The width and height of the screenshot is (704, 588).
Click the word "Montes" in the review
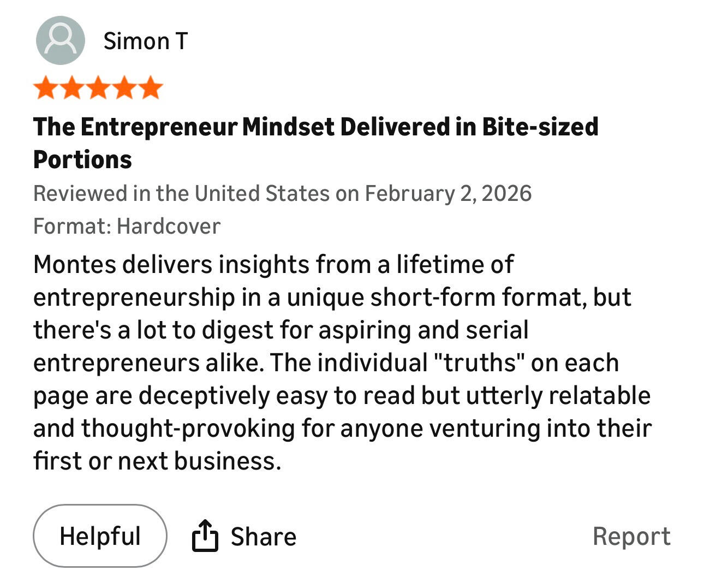[x=75, y=264]
